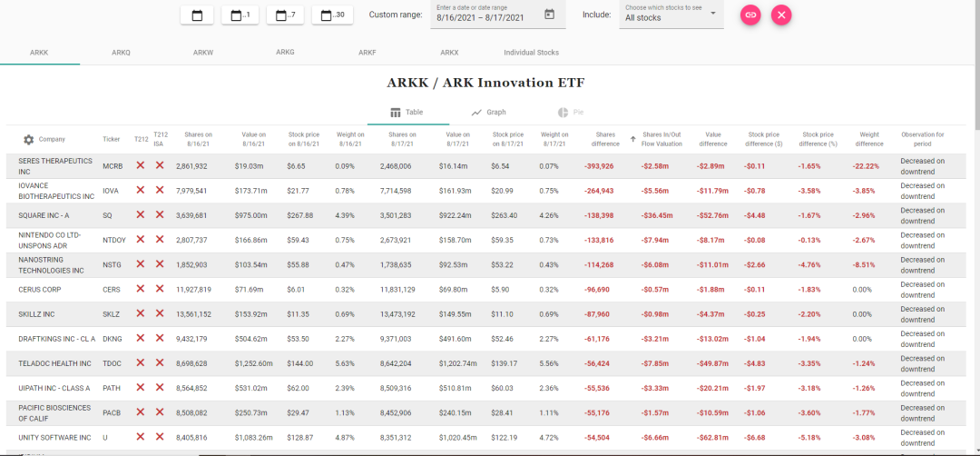Click UNITY SOFTWARE INC company name
The height and width of the screenshot is (456, 980).
54,438
